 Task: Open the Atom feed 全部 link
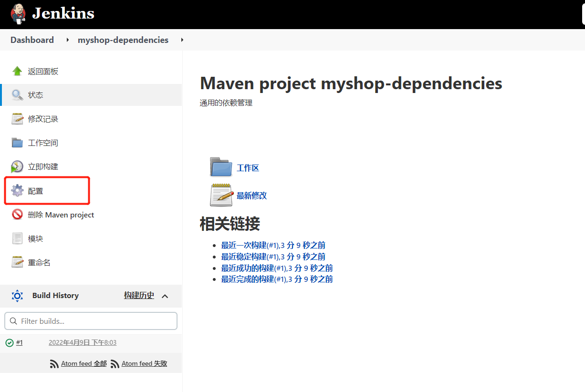(84, 364)
